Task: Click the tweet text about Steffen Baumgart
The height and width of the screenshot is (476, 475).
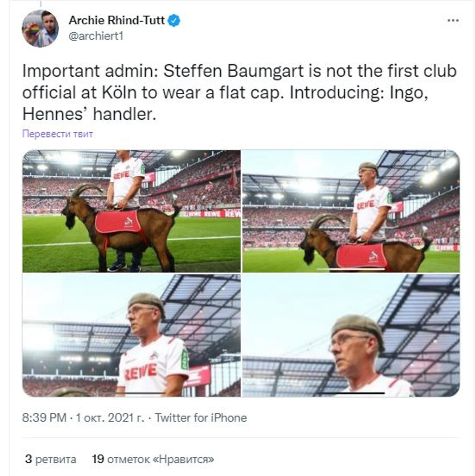Action: tap(239, 92)
